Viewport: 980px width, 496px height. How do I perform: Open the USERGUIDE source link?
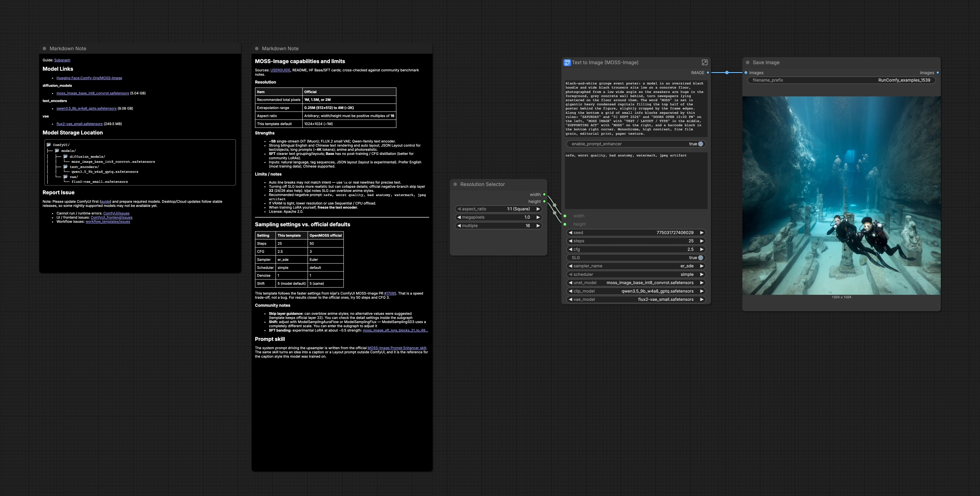tap(280, 70)
